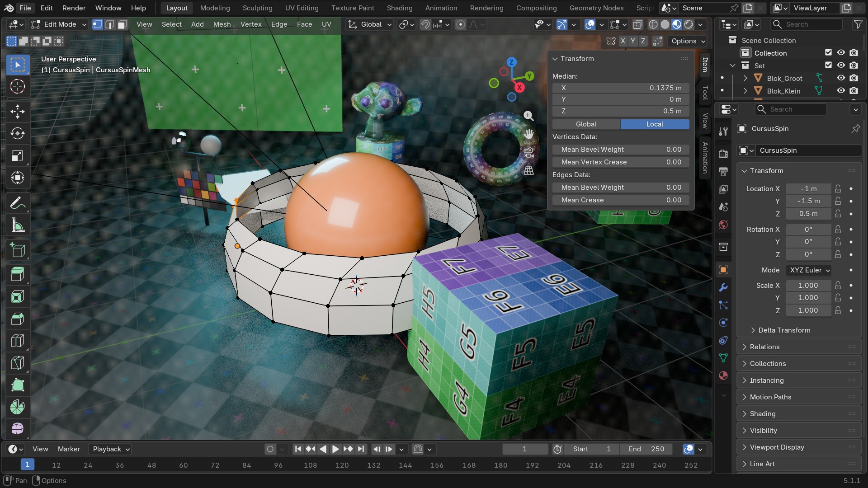
Task: Switch median coordinates to Global
Action: point(586,124)
